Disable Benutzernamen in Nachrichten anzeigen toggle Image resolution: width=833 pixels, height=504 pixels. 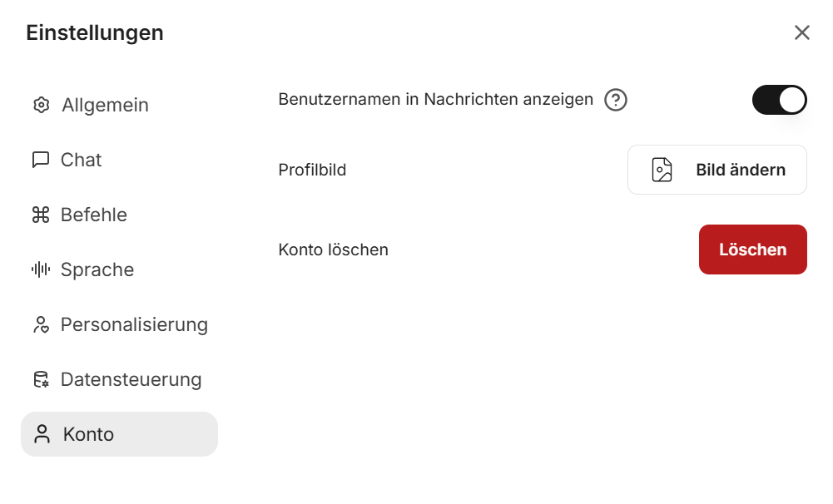point(779,100)
